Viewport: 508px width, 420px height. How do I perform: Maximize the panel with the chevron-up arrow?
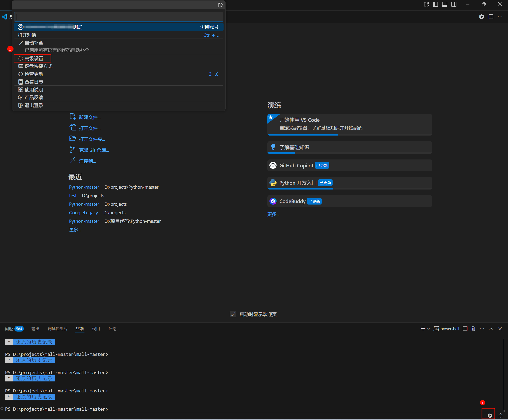[491, 329]
